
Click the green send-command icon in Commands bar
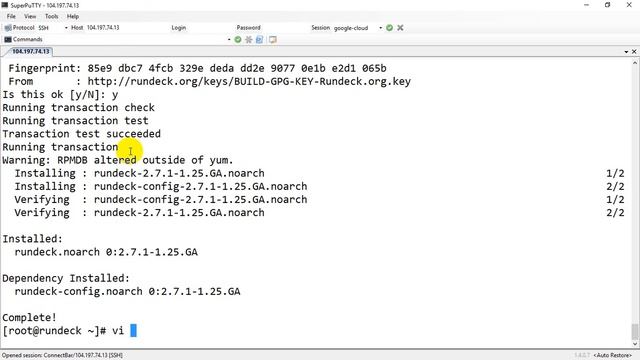point(238,40)
